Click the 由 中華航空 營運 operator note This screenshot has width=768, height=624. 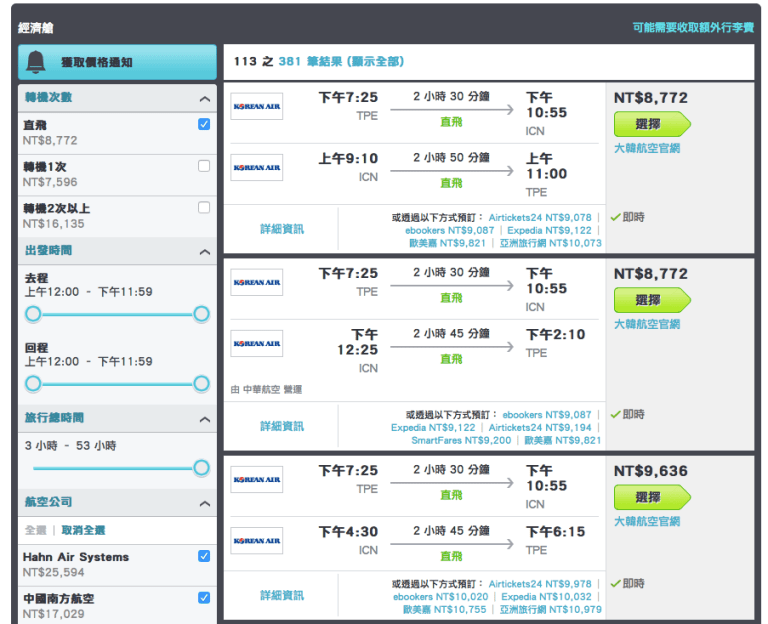(x=266, y=390)
